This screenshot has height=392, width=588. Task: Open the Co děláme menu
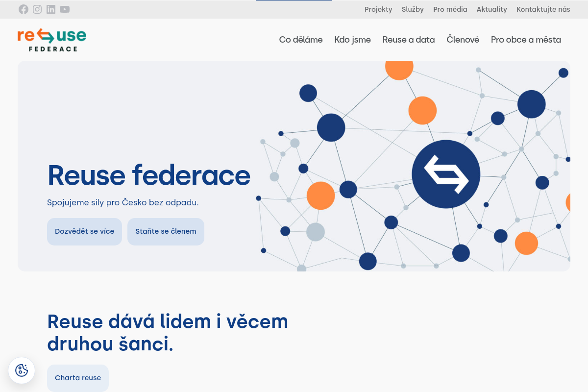pyautogui.click(x=301, y=40)
